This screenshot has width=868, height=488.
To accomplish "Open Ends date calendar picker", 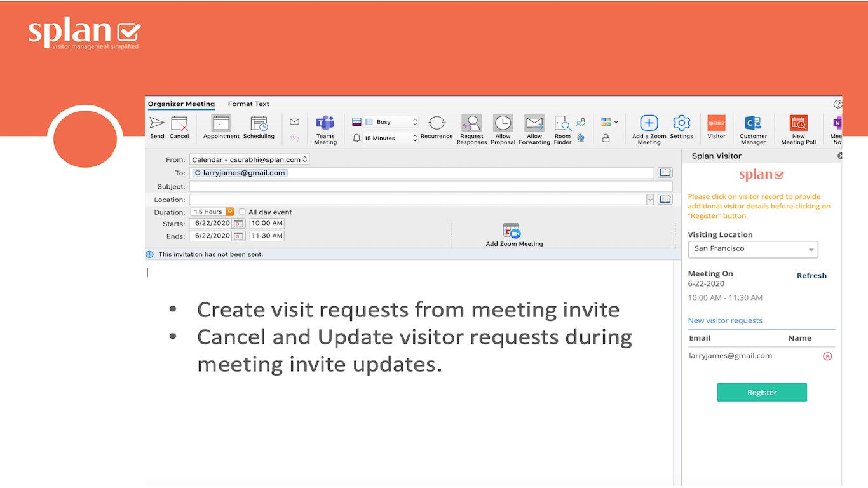I will click(238, 236).
